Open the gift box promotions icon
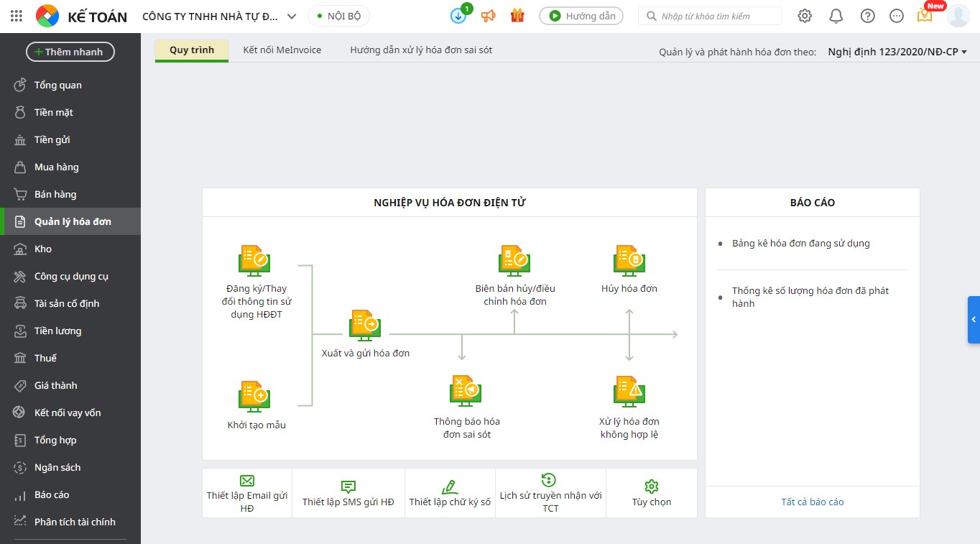 click(x=517, y=16)
